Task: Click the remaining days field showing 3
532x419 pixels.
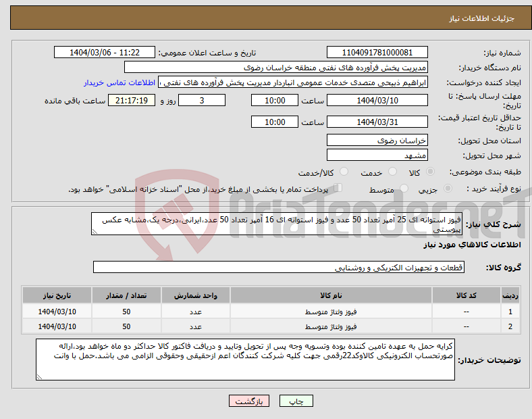Action: point(202,101)
